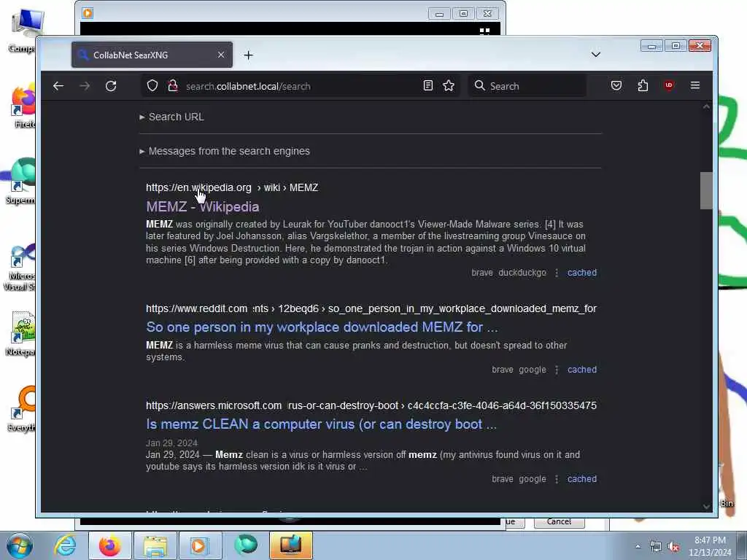
Task: Open uBlock Origin extension icon
Action: point(669,86)
